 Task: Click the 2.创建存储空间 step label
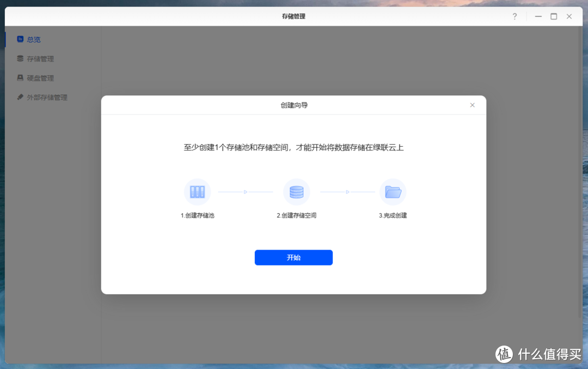point(297,215)
